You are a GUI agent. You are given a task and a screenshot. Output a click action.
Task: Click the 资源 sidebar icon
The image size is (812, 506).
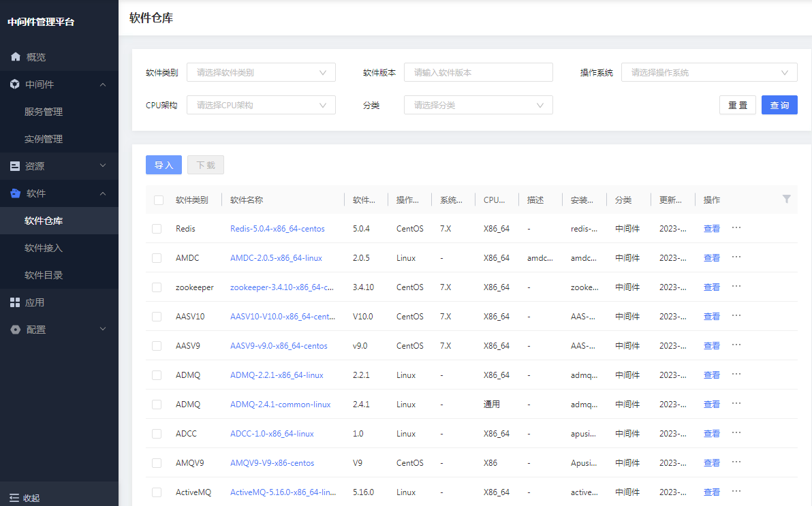tap(15, 165)
